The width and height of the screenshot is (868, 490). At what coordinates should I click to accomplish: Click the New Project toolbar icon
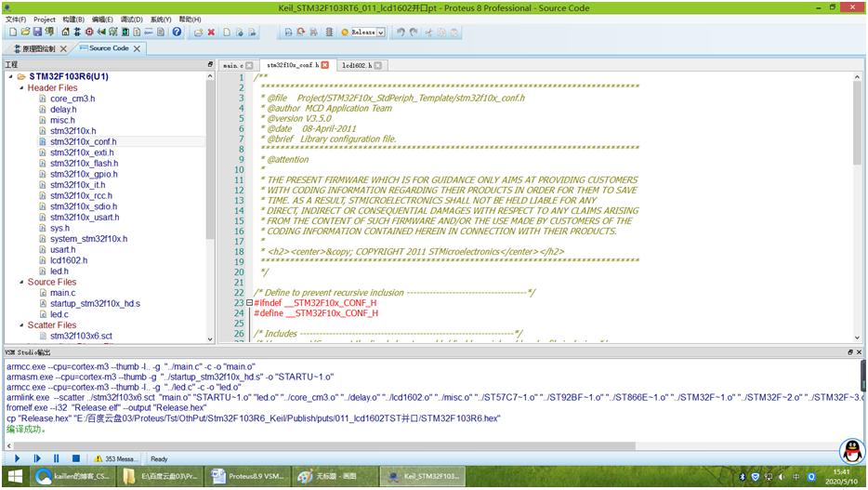(13, 33)
